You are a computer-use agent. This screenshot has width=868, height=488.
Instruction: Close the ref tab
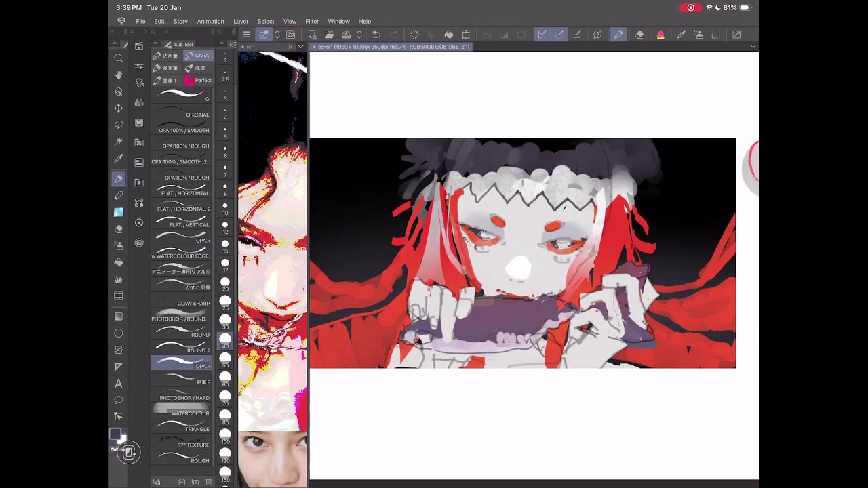[x=290, y=47]
